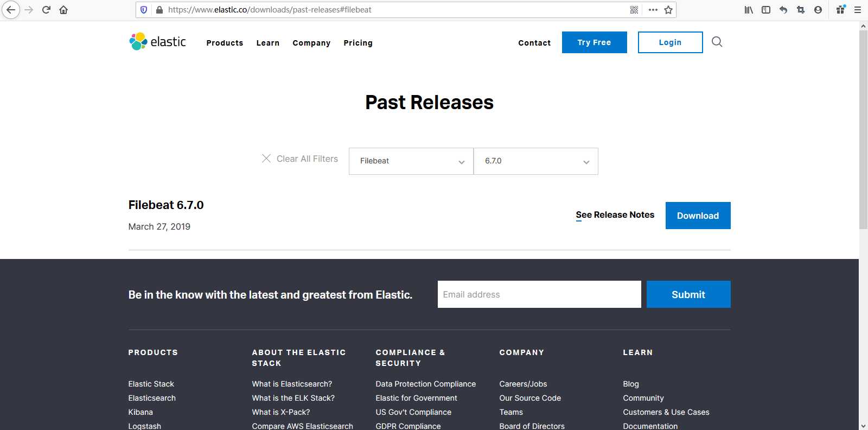868x430 pixels.
Task: Open the Elasticsearch footer link
Action: 152,398
